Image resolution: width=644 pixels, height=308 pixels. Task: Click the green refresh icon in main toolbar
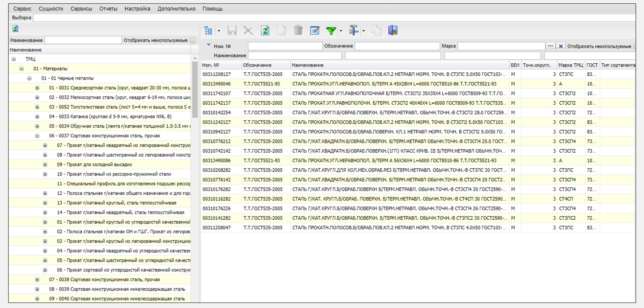click(265, 31)
